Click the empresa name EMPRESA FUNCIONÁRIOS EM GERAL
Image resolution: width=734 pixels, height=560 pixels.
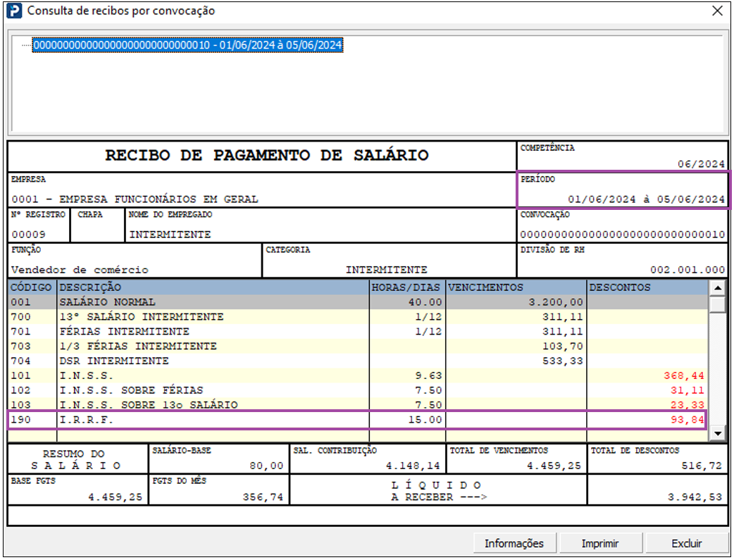point(158,199)
